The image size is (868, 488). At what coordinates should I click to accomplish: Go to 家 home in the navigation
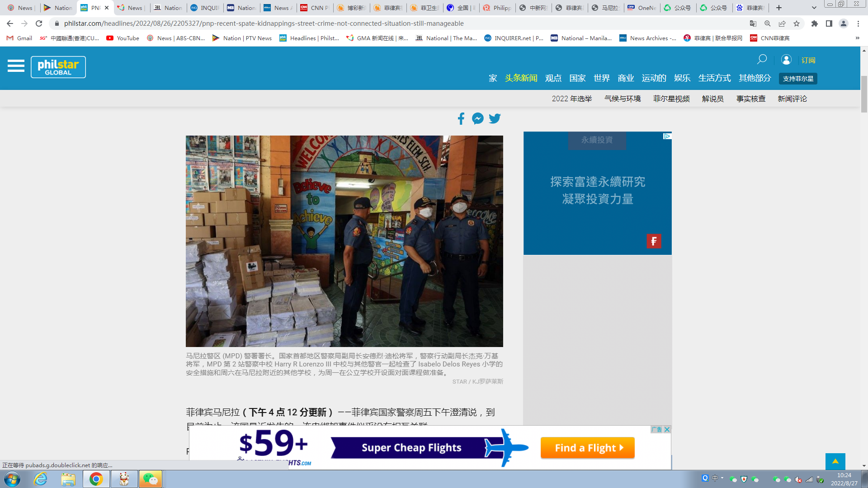(493, 78)
